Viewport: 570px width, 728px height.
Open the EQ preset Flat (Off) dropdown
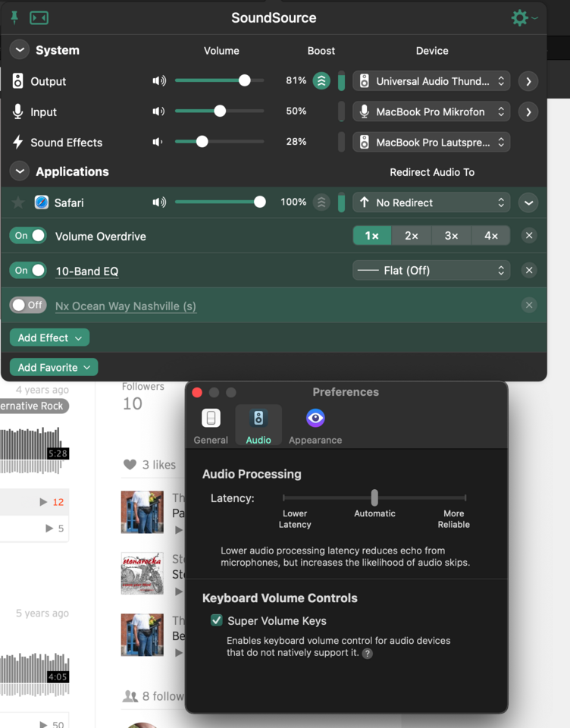(x=431, y=270)
